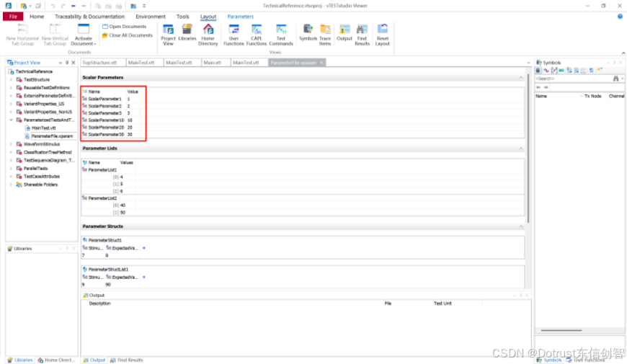Switch to Main.vtt document tab
This screenshot has width=627, height=364.
(x=215, y=63)
